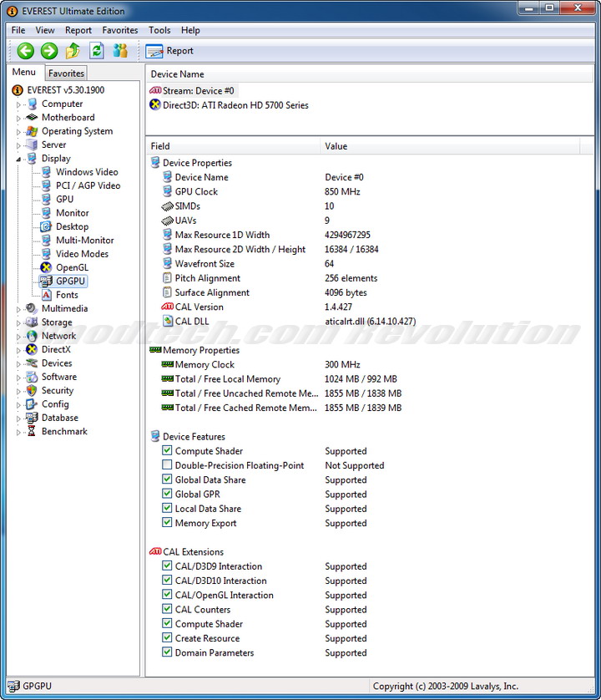Click the green Back arrow icon
The width and height of the screenshot is (601, 700).
(25, 51)
